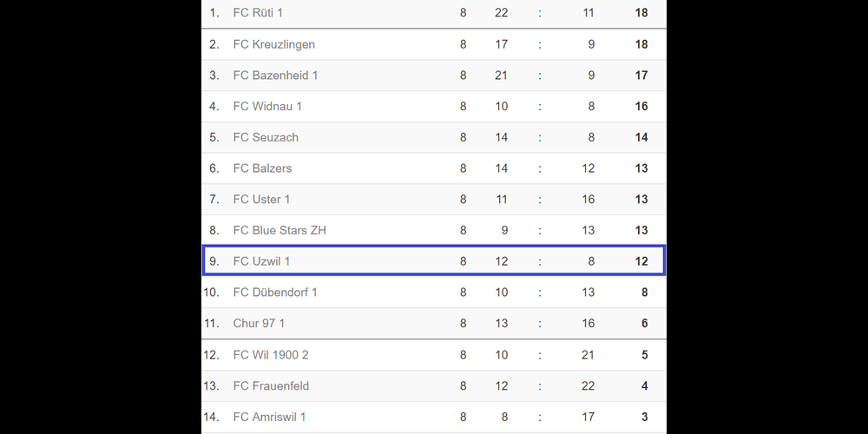868x434 pixels.
Task: Open the highlighted FC Uzwil 1 link
Action: [261, 261]
